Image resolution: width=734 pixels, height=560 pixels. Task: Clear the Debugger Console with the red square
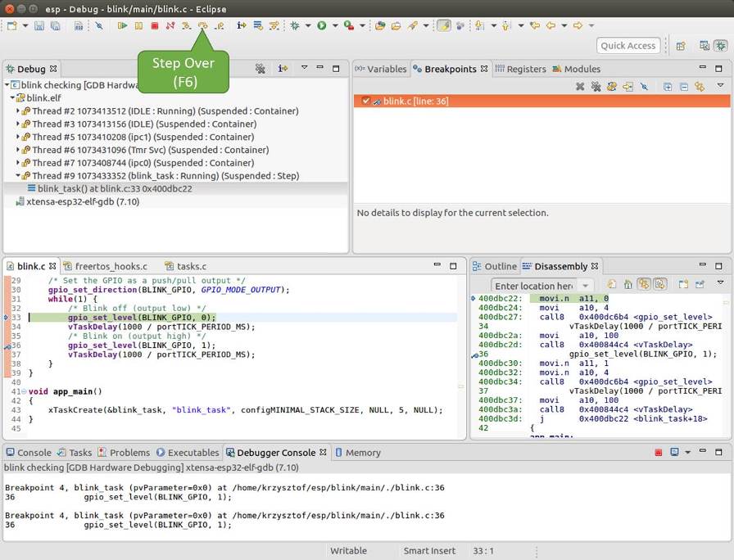coord(658,453)
